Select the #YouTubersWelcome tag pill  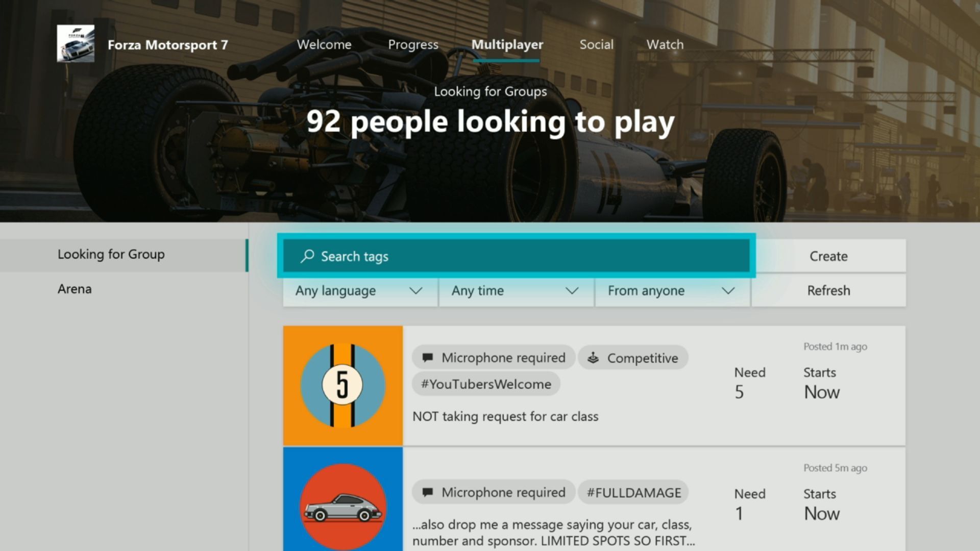(x=486, y=384)
